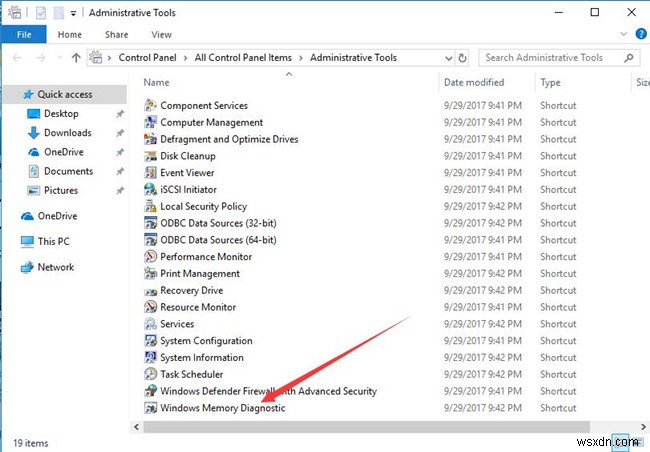Open the Share ribbon tab

tap(116, 34)
